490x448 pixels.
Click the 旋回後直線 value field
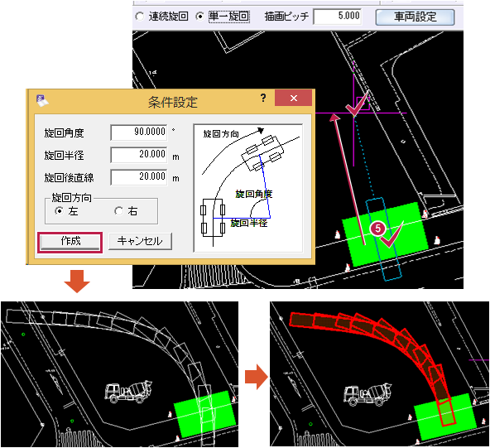[x=139, y=177]
